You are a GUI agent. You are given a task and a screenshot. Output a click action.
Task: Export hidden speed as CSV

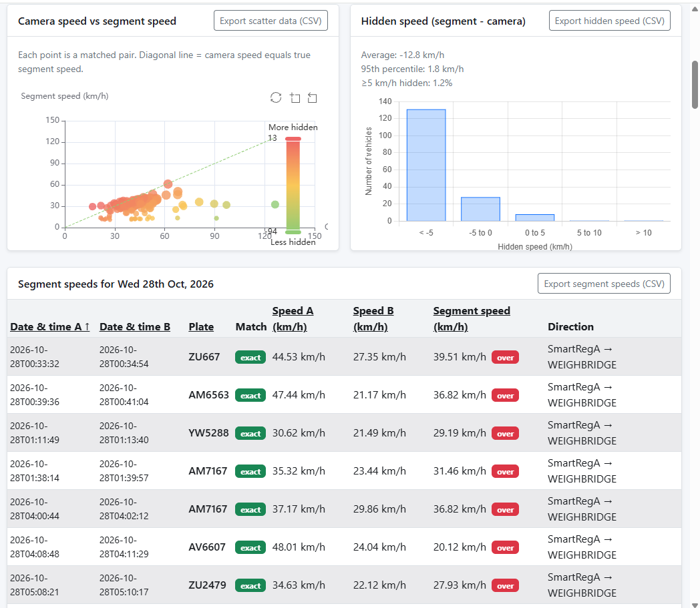tap(609, 21)
